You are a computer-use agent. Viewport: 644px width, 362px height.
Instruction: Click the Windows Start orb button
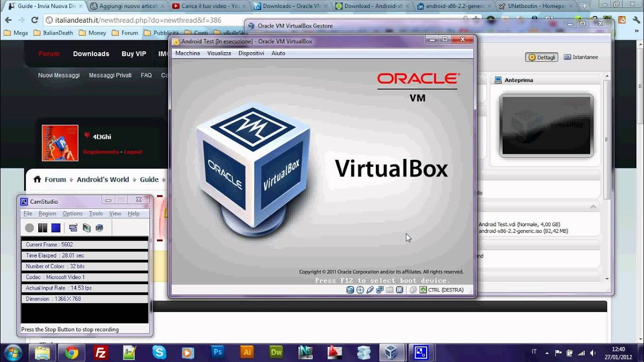click(13, 352)
